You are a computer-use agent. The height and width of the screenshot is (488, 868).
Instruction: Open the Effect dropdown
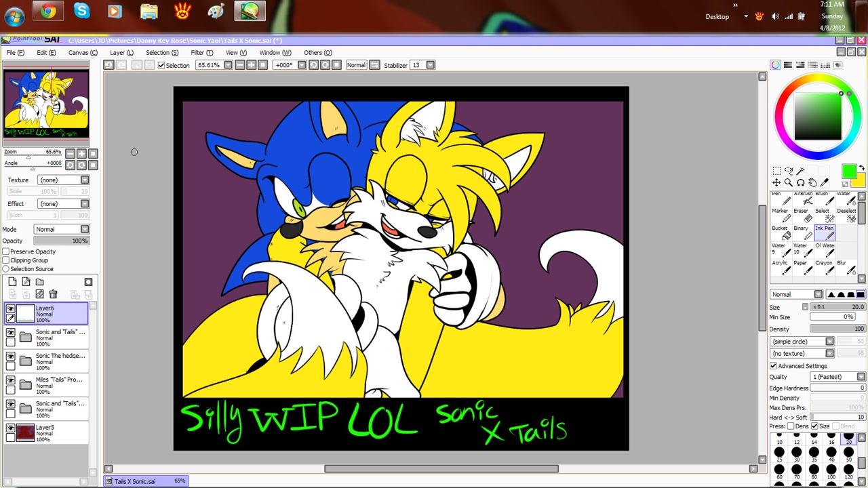64,203
